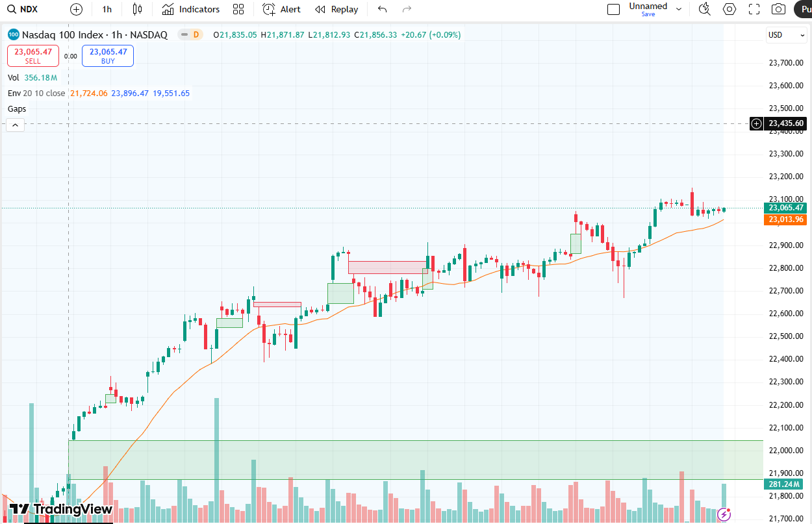Click the open price O21,835.05 value
The width and height of the screenshot is (812, 524).
[x=235, y=35]
